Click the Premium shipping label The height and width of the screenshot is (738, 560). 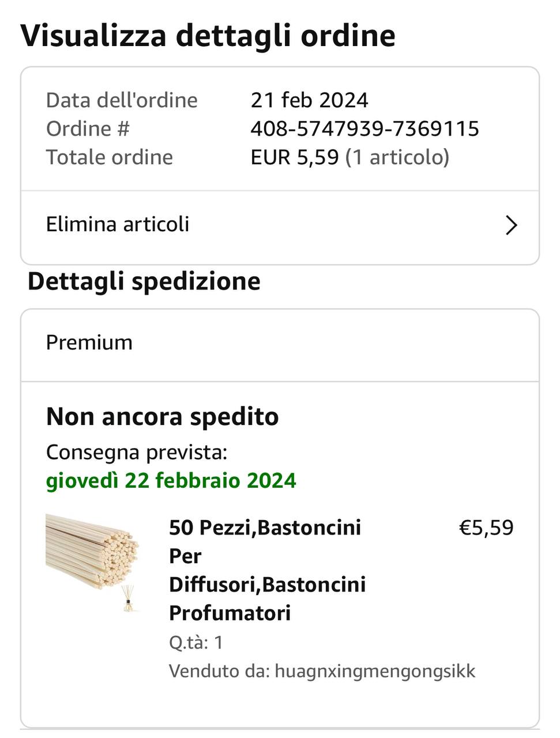click(x=89, y=342)
